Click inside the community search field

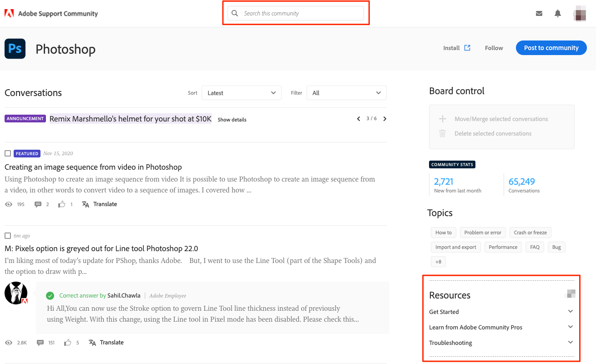coord(300,13)
